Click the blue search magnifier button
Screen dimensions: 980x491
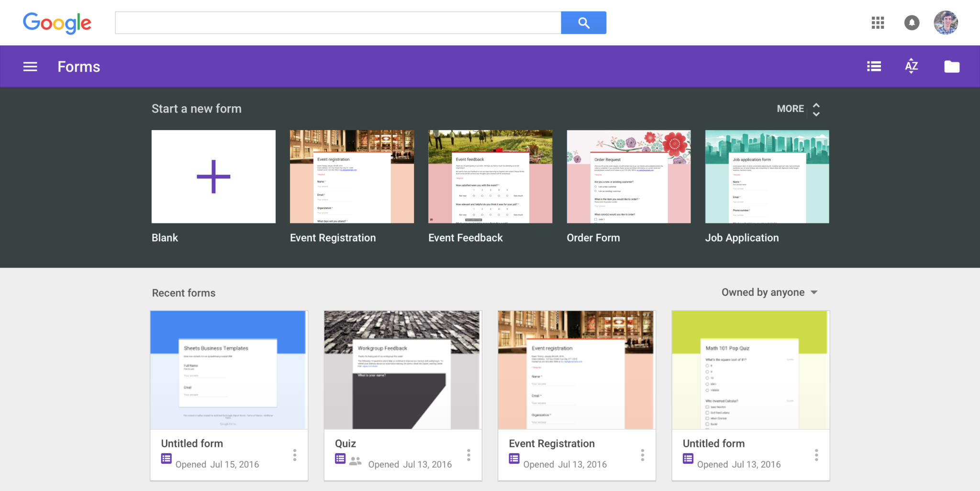[583, 22]
